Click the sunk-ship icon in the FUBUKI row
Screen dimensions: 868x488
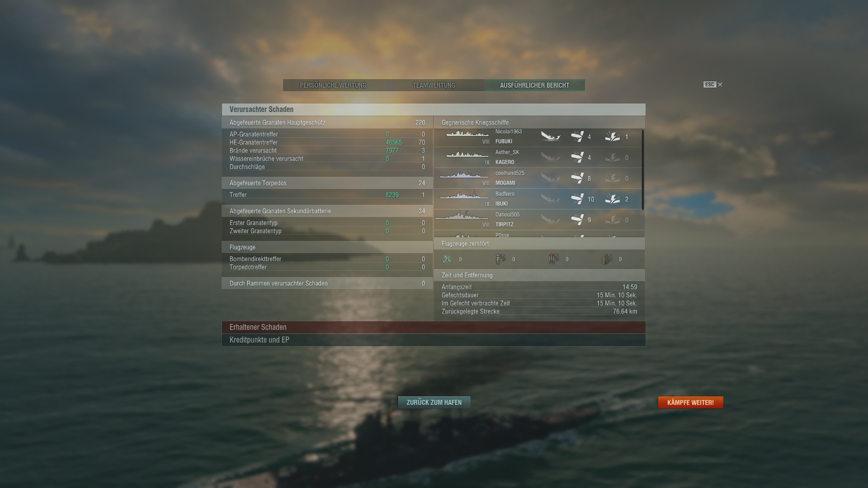pos(551,136)
